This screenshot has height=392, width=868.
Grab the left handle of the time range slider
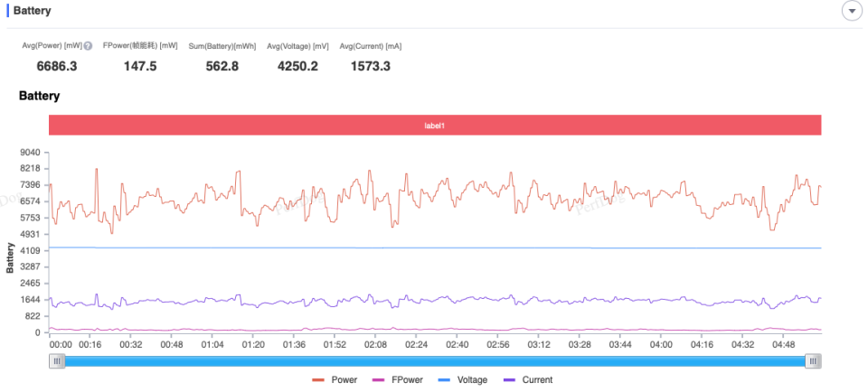tap(56, 361)
